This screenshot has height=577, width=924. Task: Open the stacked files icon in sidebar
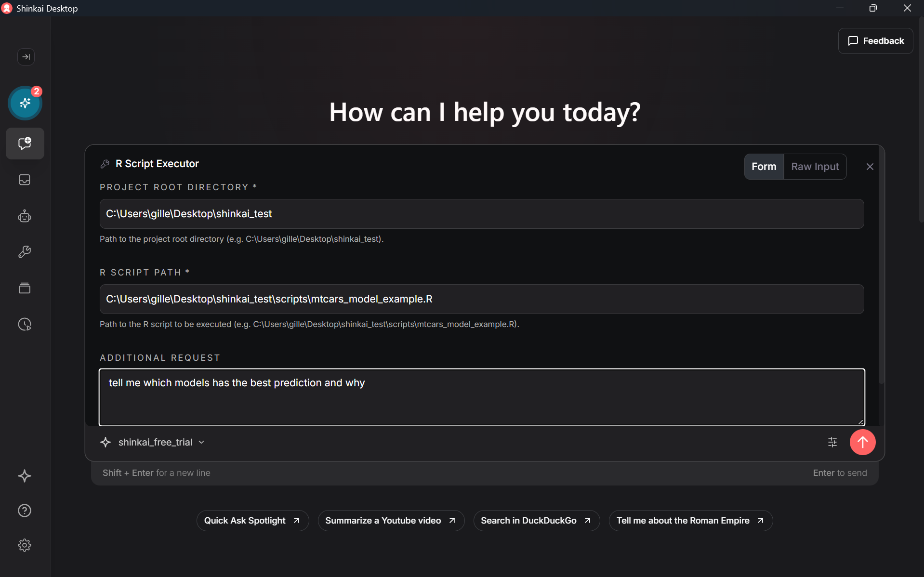tap(25, 288)
